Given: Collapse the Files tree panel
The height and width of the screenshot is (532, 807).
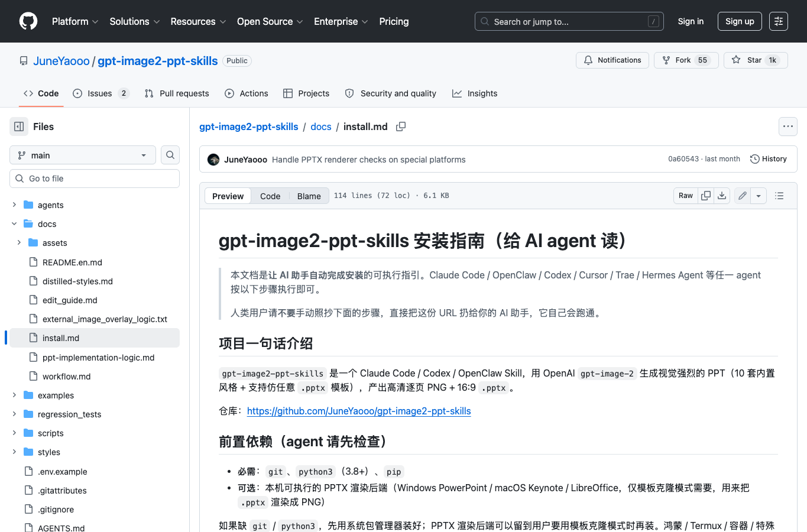Looking at the screenshot, I should click(x=19, y=126).
